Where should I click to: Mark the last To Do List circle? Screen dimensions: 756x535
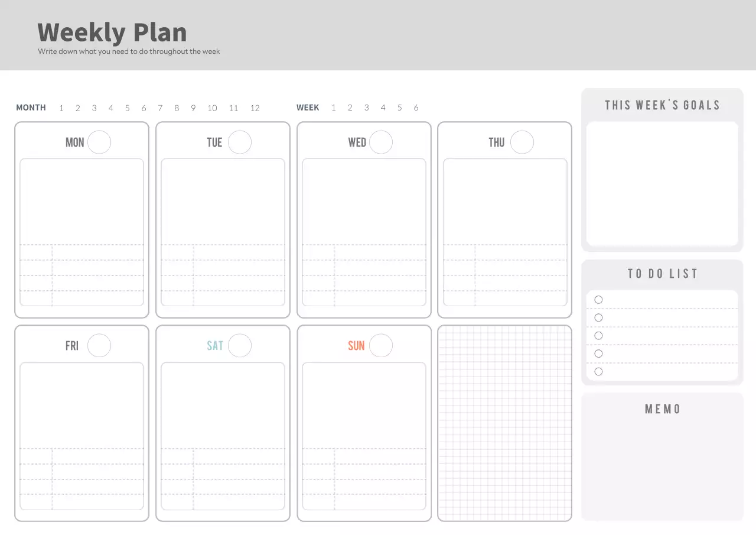tap(598, 372)
